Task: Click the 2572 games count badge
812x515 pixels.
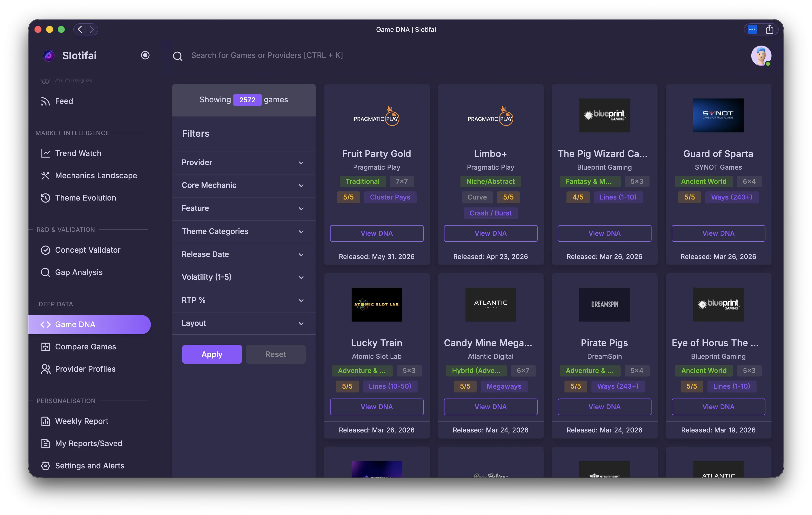Action: coord(247,100)
